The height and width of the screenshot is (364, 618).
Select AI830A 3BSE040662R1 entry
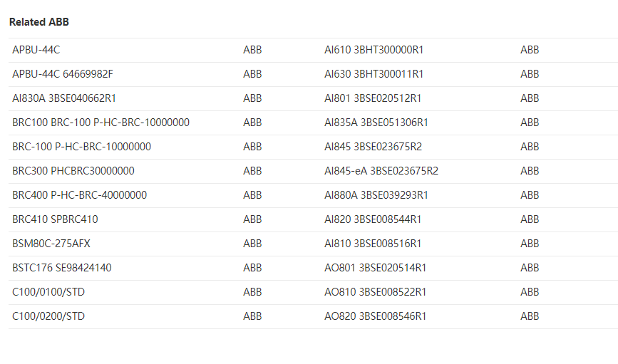[64, 98]
